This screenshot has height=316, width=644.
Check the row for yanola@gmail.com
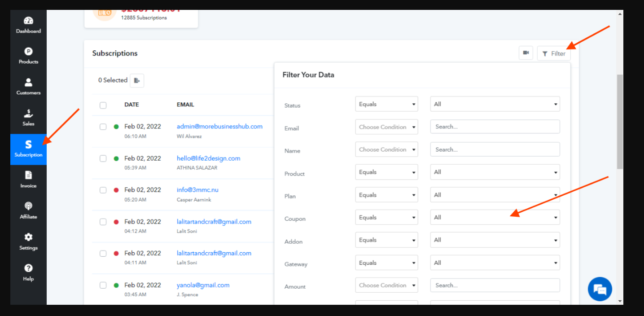tap(103, 285)
